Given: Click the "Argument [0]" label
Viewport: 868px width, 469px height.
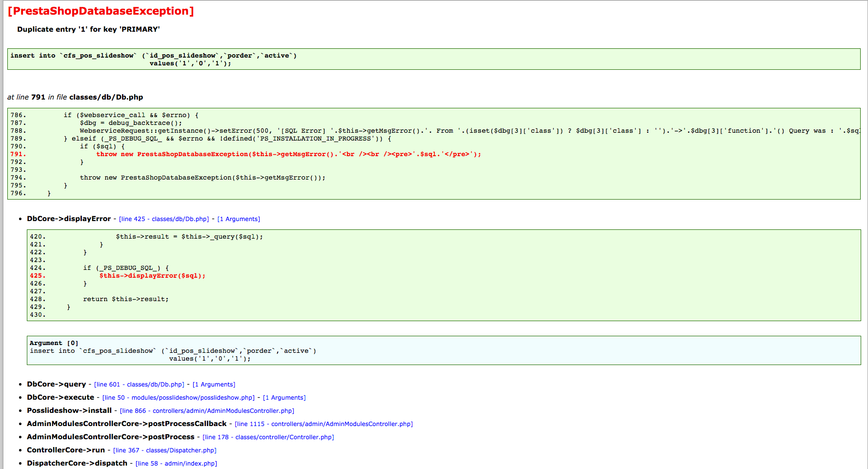Looking at the screenshot, I should 54,343.
